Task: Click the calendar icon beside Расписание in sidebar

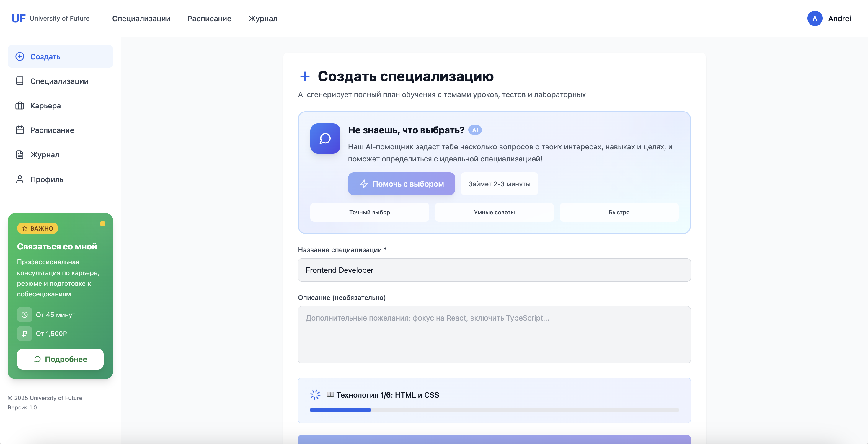Action: coord(20,130)
